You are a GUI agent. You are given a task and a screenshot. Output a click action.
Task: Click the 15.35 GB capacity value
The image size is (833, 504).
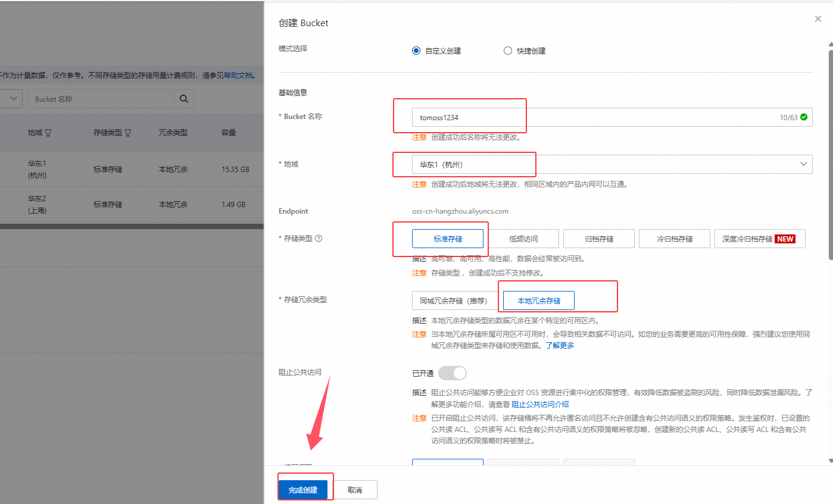235,170
